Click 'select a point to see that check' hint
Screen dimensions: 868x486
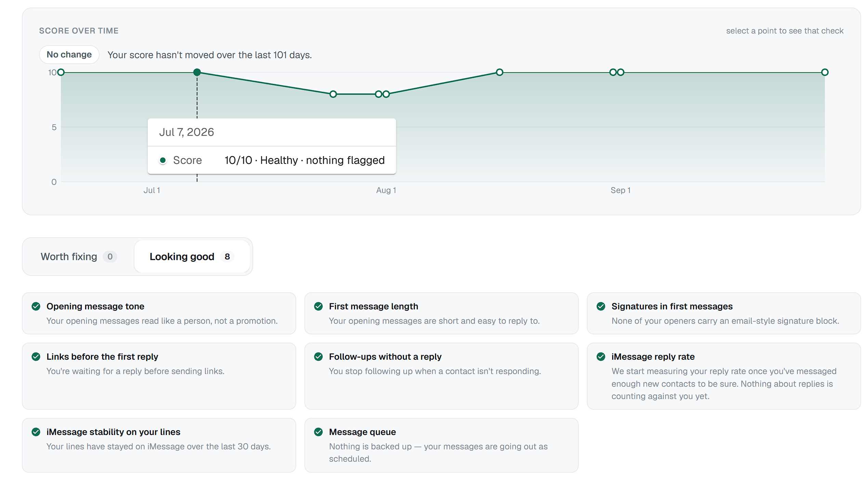coord(785,31)
